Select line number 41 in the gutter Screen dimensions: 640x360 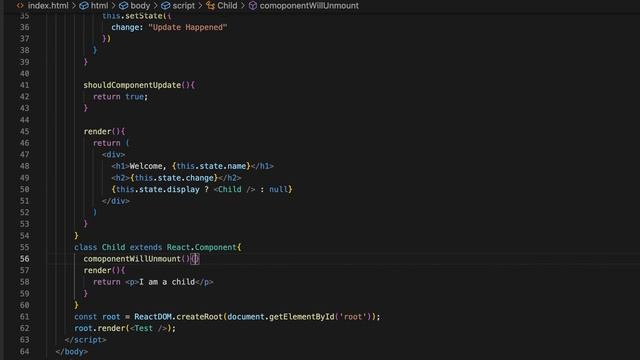pos(24,85)
